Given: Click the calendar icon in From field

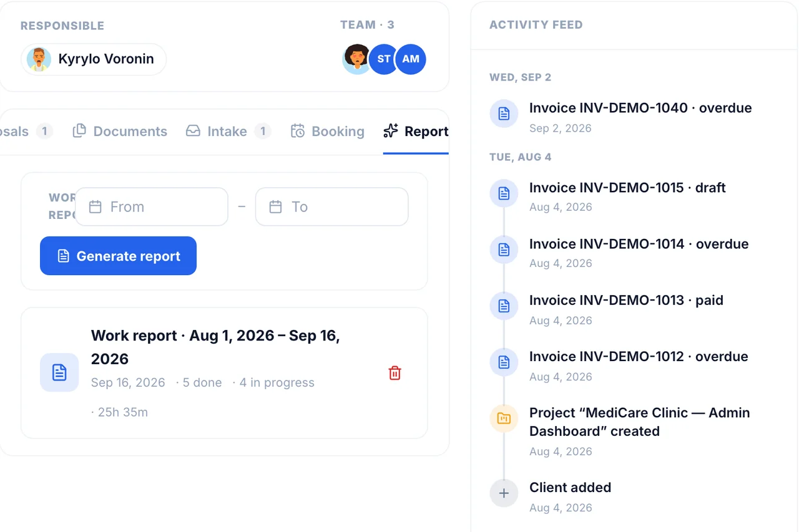Looking at the screenshot, I should [95, 207].
